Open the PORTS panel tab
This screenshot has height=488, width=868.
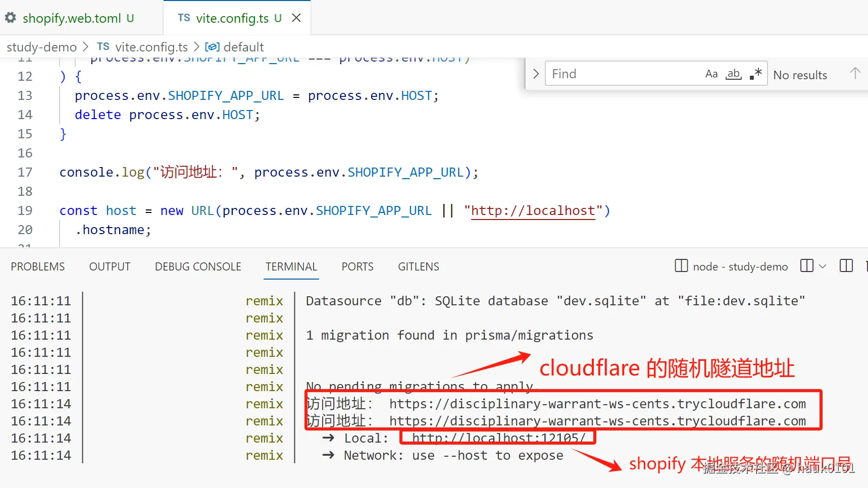tap(358, 266)
